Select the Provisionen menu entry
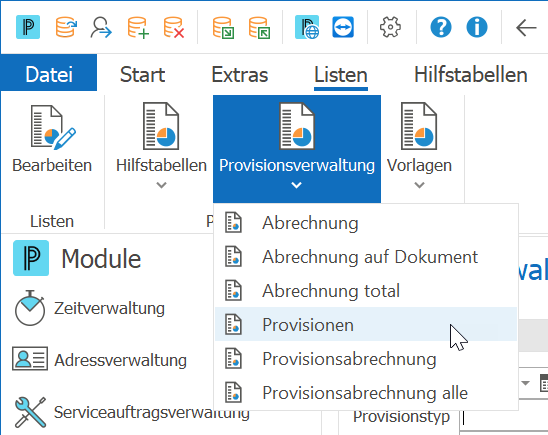Viewport: 548px width, 435px height. click(366, 325)
